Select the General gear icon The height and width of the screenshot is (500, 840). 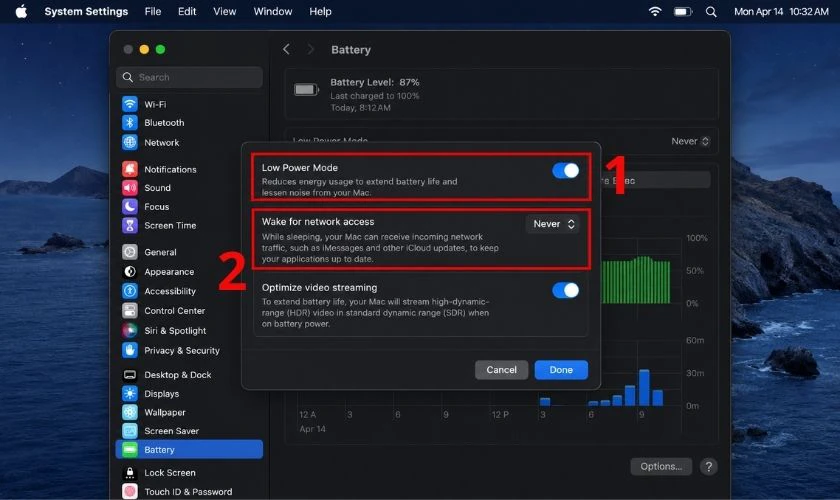tap(130, 252)
